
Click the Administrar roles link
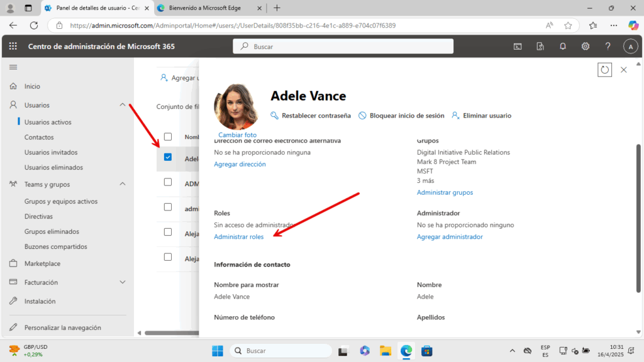(x=239, y=237)
